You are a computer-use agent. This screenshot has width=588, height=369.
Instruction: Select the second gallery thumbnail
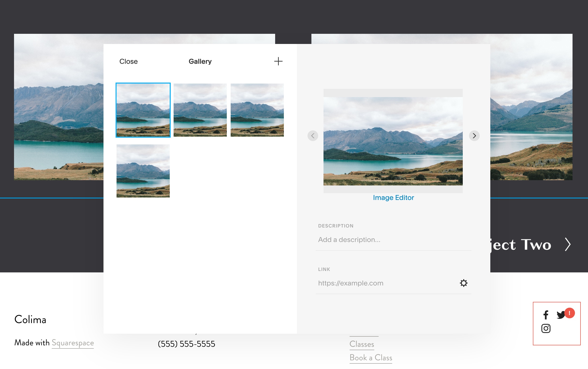click(x=200, y=110)
